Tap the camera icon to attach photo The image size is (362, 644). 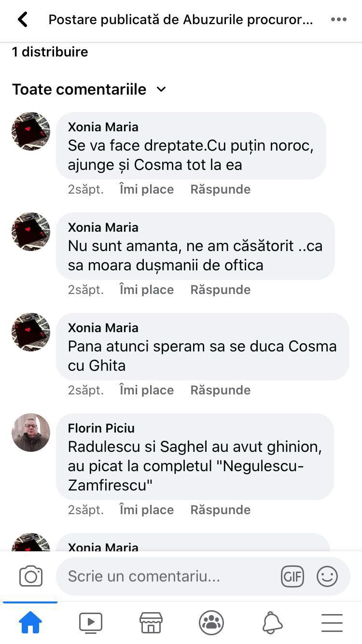click(31, 576)
